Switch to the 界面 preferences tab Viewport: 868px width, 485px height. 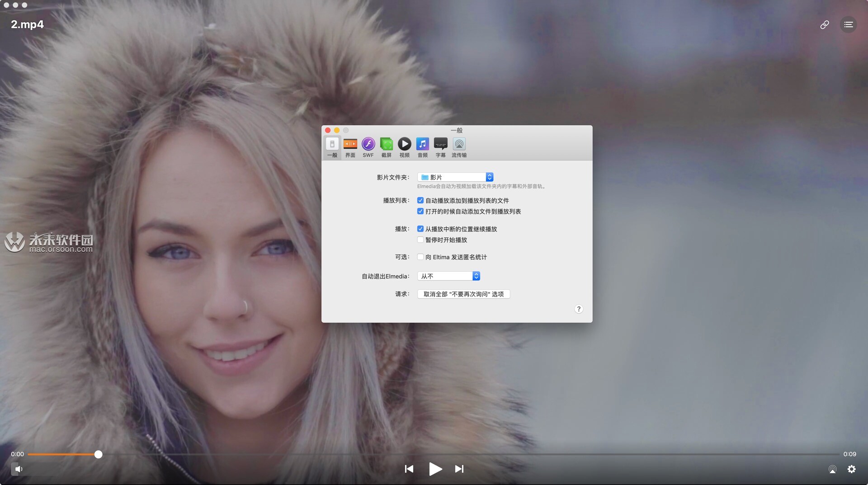coord(350,147)
